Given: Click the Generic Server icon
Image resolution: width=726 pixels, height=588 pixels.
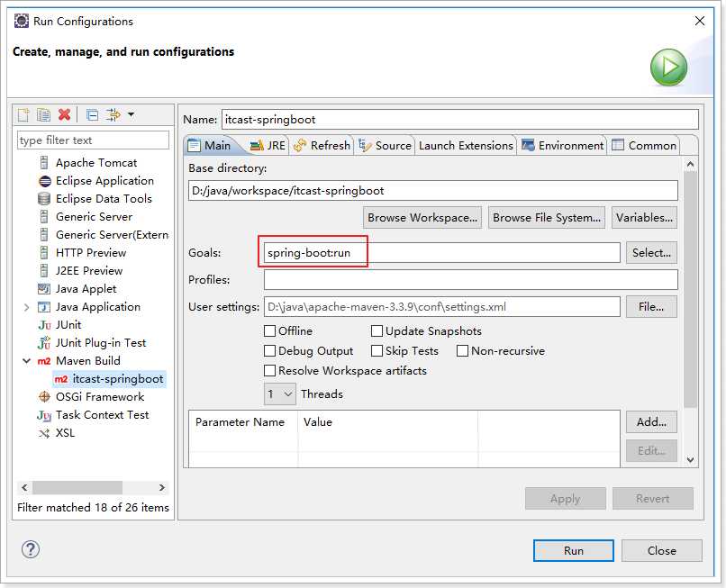Looking at the screenshot, I should point(44,217).
